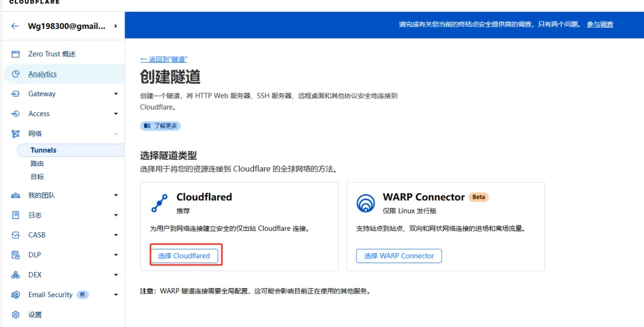This screenshot has width=644, height=327.
Task: Select 目标 under 网络
Action: (x=38, y=177)
